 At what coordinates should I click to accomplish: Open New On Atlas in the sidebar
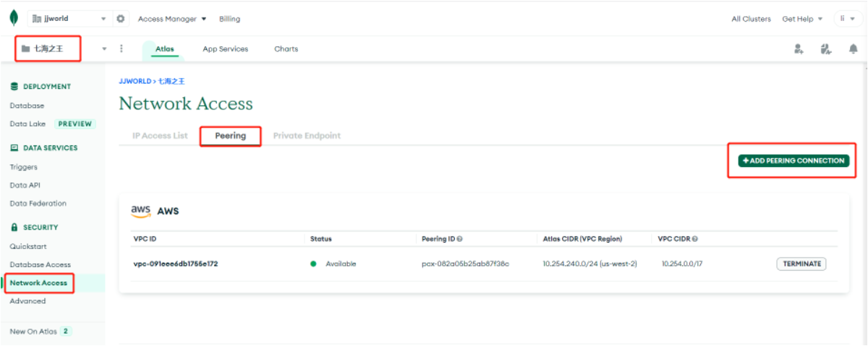[x=33, y=332]
